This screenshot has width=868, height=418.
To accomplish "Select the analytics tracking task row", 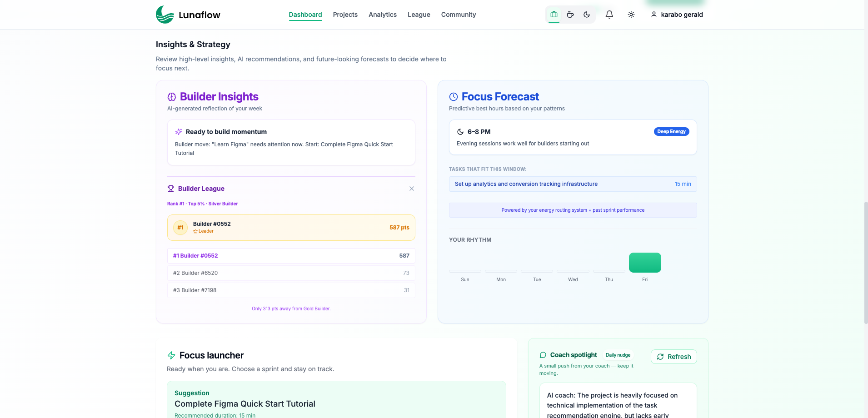I will tap(573, 184).
